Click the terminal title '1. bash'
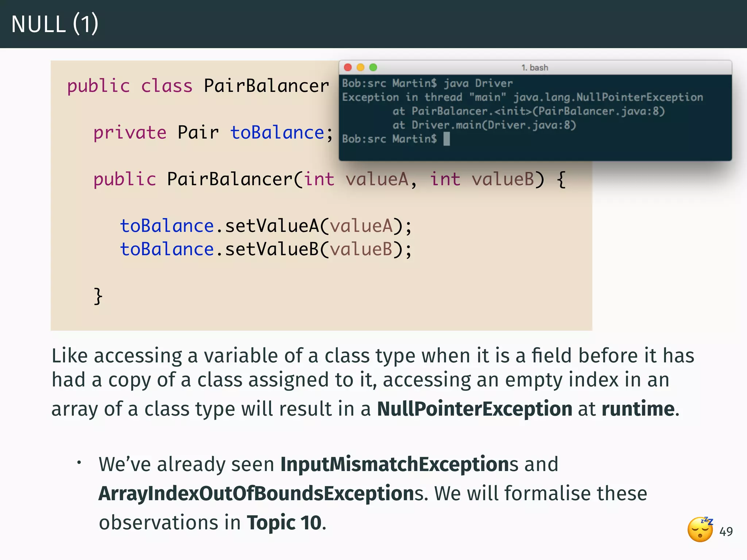 535,67
